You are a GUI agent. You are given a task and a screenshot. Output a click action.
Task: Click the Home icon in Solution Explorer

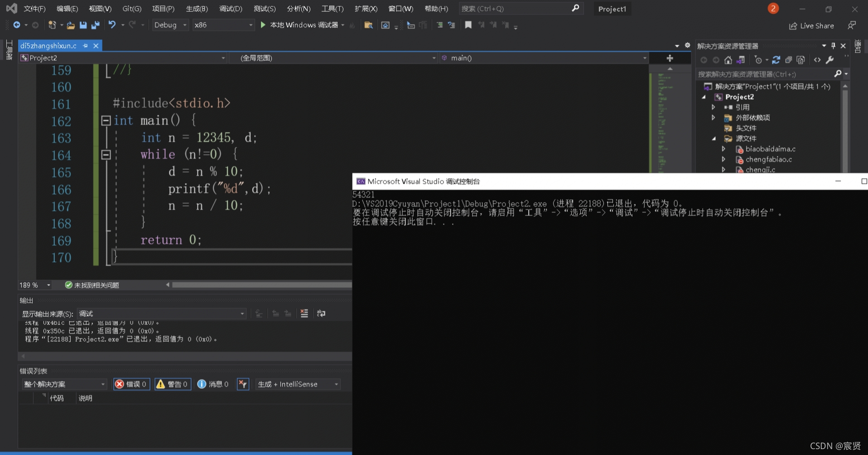(728, 60)
